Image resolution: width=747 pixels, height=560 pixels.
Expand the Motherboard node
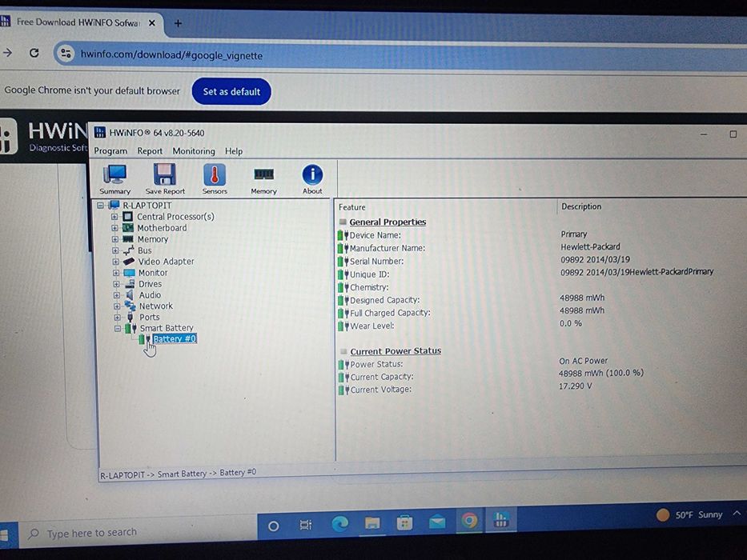pos(114,228)
